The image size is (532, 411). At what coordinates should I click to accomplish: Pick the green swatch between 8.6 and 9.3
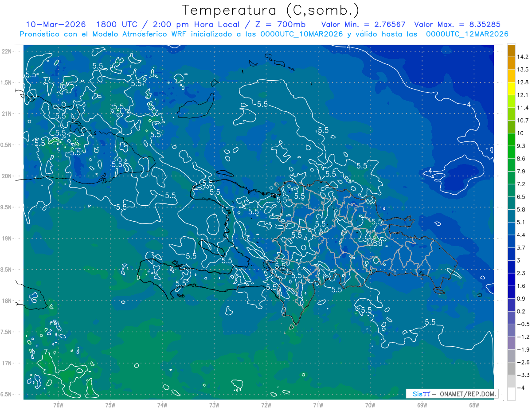point(511,153)
